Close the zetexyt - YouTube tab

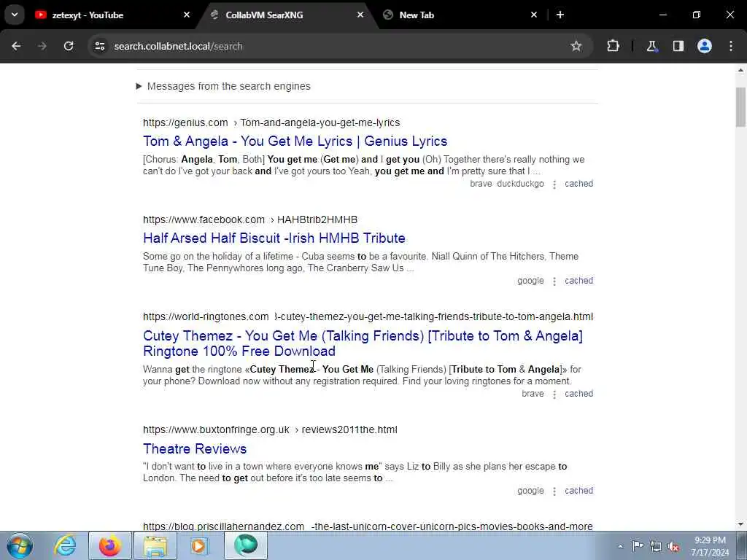pos(187,15)
